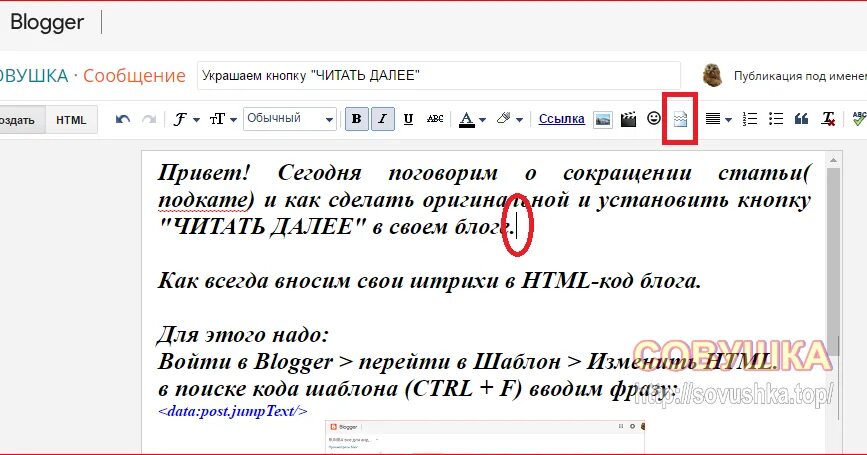Click the scrollbar up arrow
This screenshot has width=867, height=455.
point(833,160)
